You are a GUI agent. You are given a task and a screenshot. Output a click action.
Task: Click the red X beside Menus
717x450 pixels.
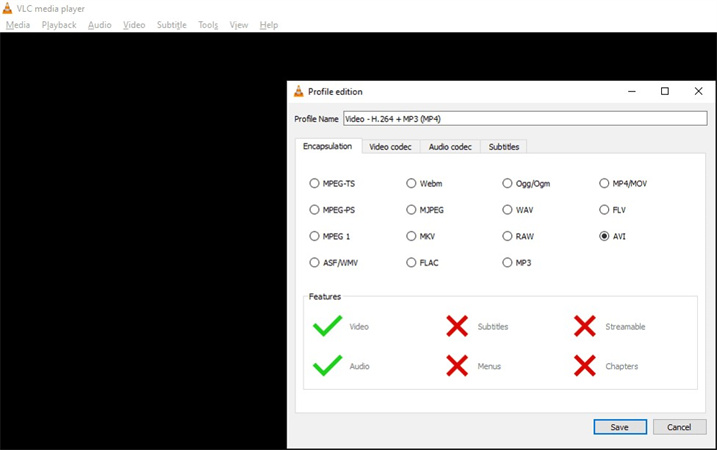(x=457, y=366)
